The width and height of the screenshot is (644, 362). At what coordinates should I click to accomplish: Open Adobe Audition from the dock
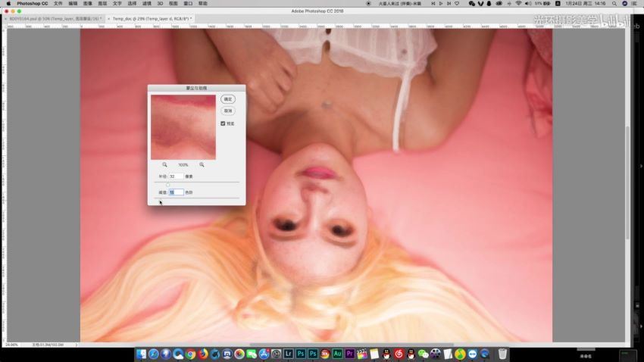click(337, 354)
